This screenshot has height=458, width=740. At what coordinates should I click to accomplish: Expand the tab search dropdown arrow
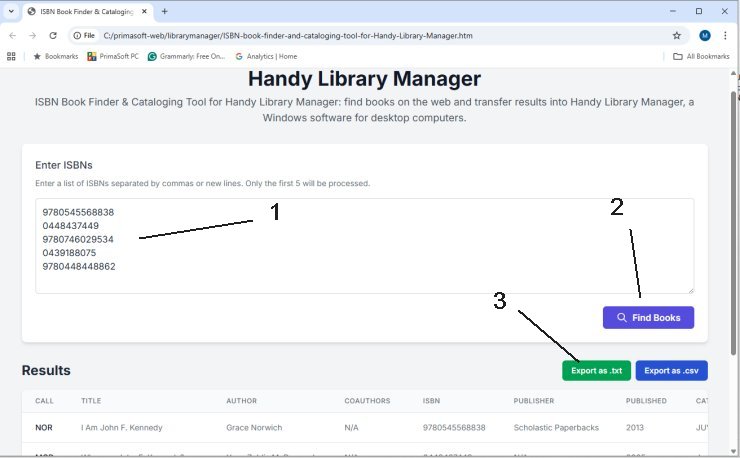pyautogui.click(x=10, y=11)
